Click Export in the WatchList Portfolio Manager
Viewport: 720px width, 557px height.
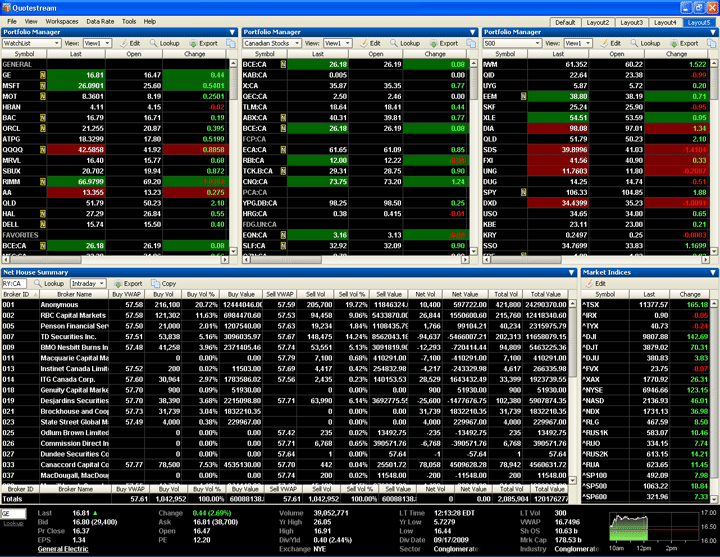click(203, 43)
